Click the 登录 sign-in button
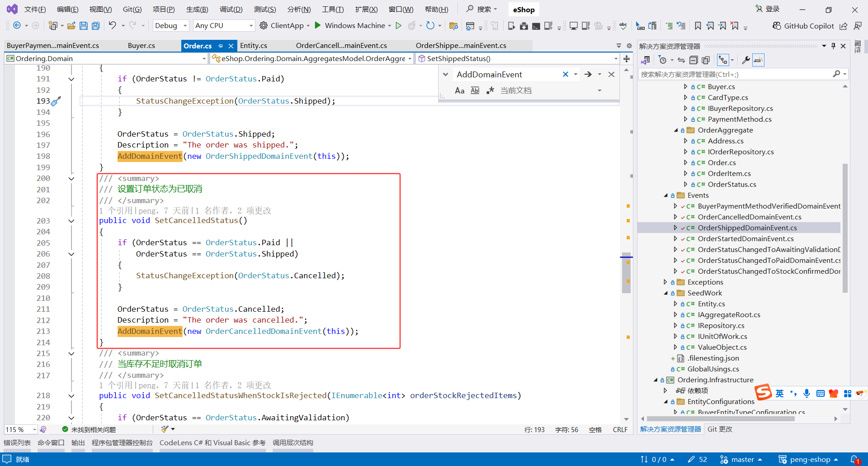The height and width of the screenshot is (466, 868). tap(768, 9)
